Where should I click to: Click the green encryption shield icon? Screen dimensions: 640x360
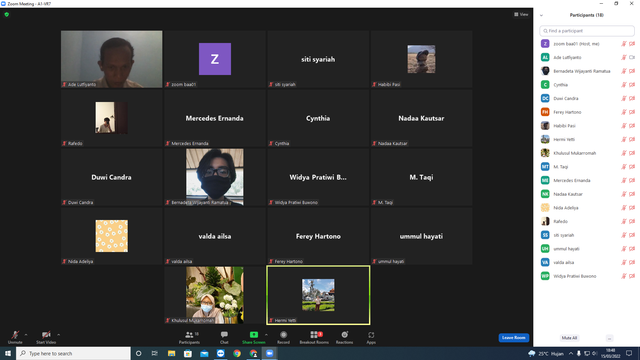(7, 14)
